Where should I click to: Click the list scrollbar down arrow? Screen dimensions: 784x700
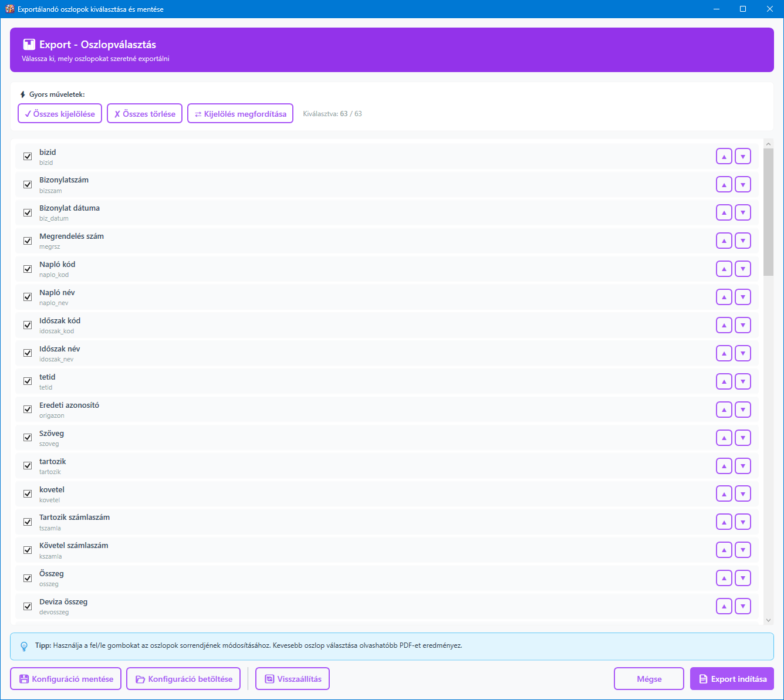point(768,620)
